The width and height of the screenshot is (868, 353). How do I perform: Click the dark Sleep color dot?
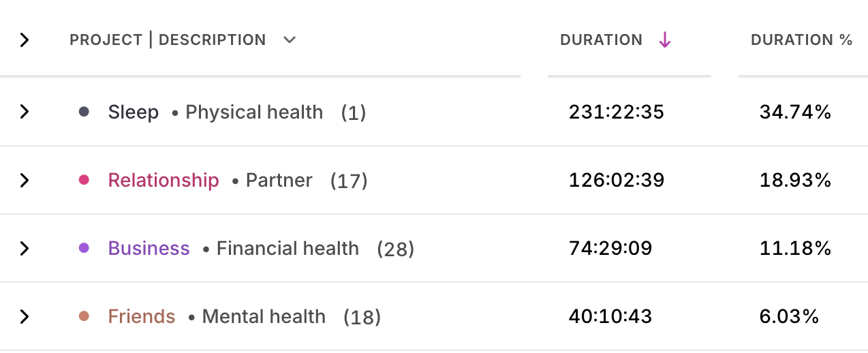coord(84,112)
